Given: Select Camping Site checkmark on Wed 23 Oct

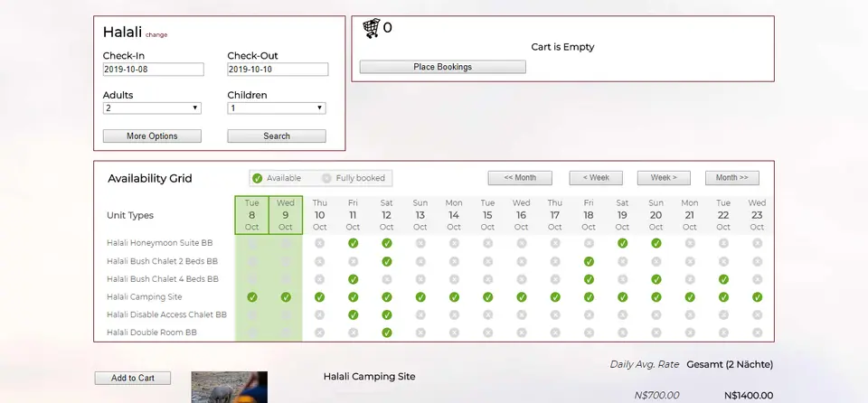Looking at the screenshot, I should click(x=758, y=297).
